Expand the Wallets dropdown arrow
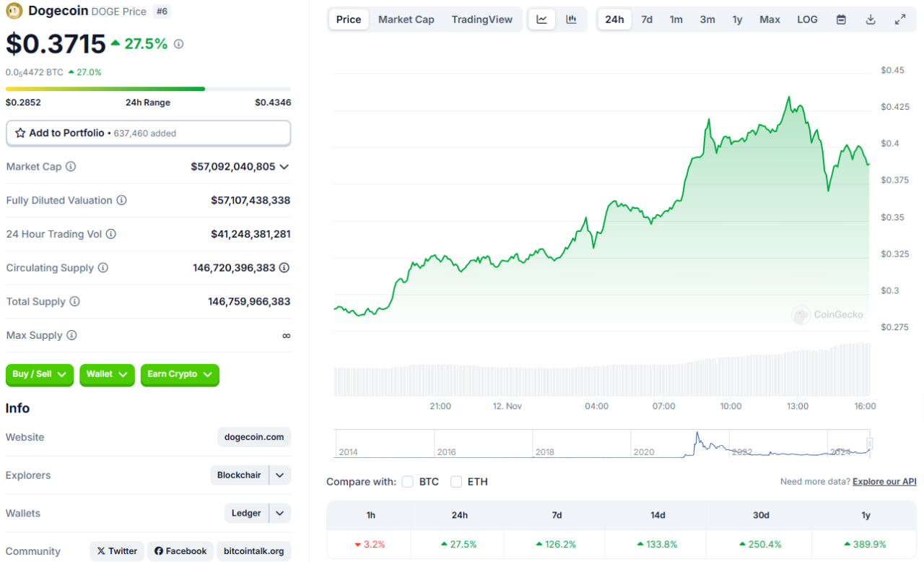The width and height of the screenshot is (924, 562). click(x=280, y=514)
